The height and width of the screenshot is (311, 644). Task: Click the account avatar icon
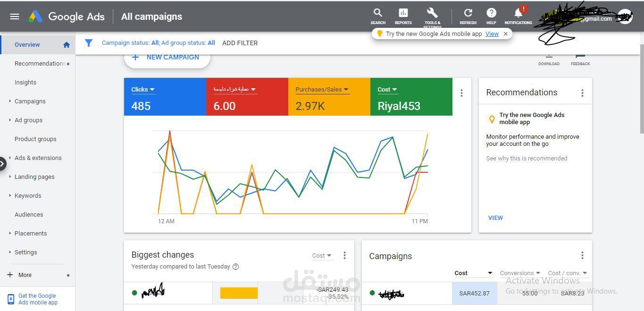click(625, 17)
